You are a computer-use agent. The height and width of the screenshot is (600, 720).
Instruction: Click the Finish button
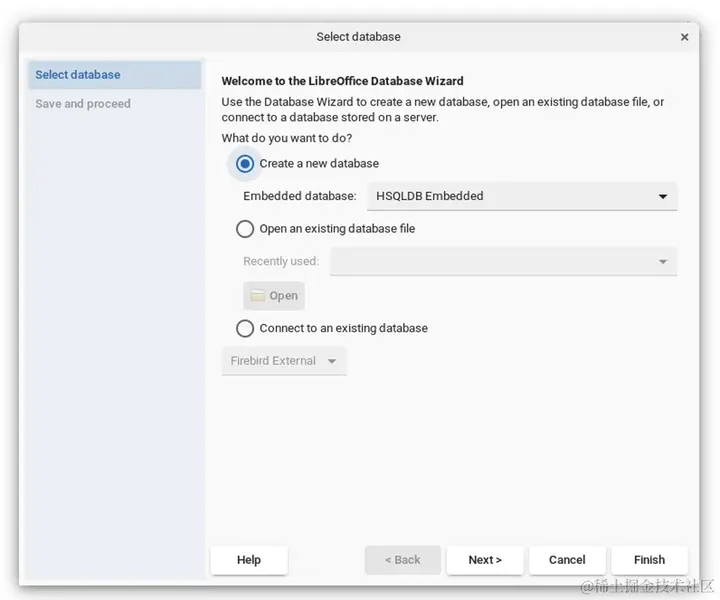[x=649, y=560]
